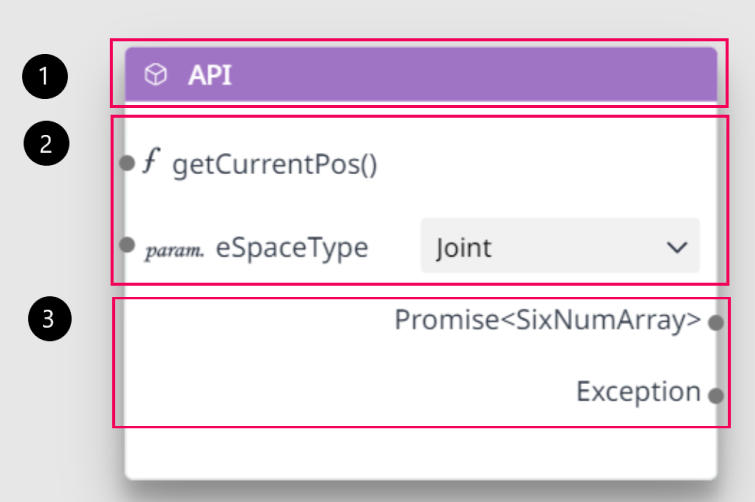This screenshot has width=755, height=502.
Task: Click the input port beside eSpaceType param
Action: tap(127, 245)
